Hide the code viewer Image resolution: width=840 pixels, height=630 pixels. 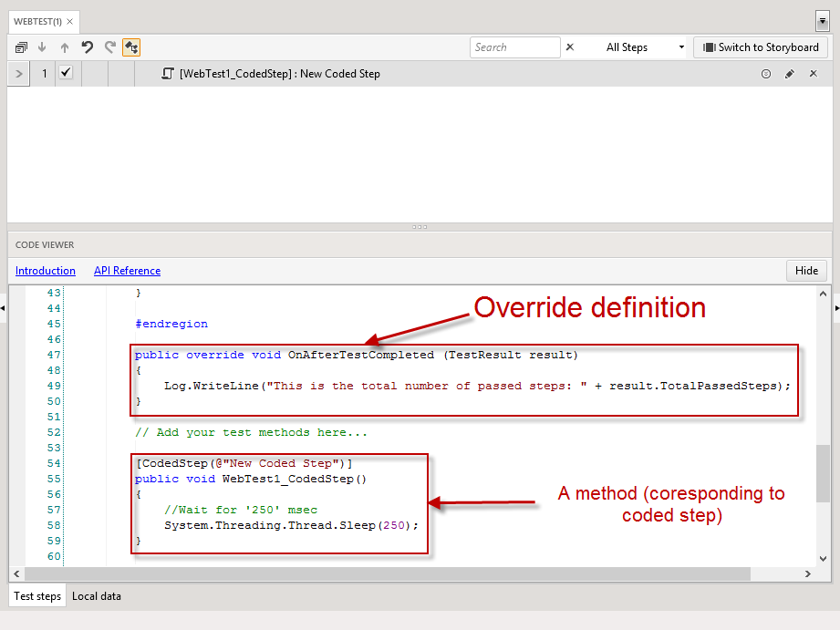[x=806, y=271]
